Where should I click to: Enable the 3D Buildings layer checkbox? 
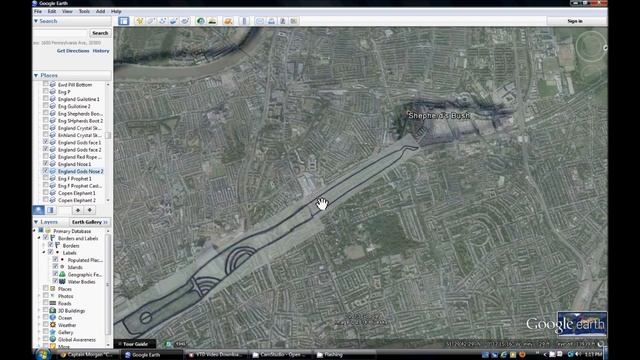[46, 311]
